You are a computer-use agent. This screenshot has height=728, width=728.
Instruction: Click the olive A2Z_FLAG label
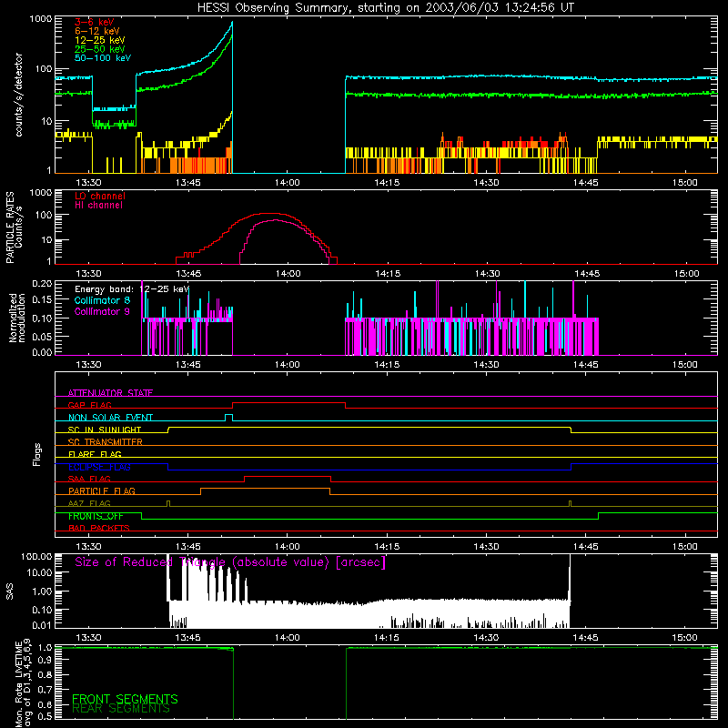pos(89,503)
